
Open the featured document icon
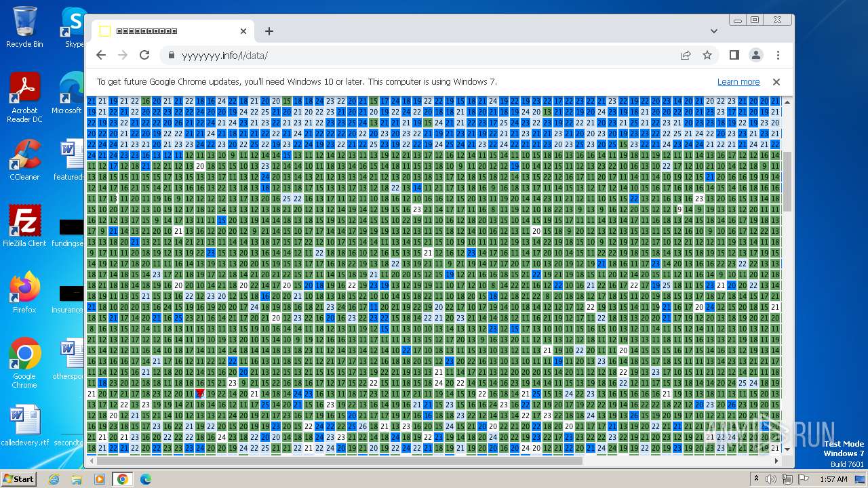point(71,160)
